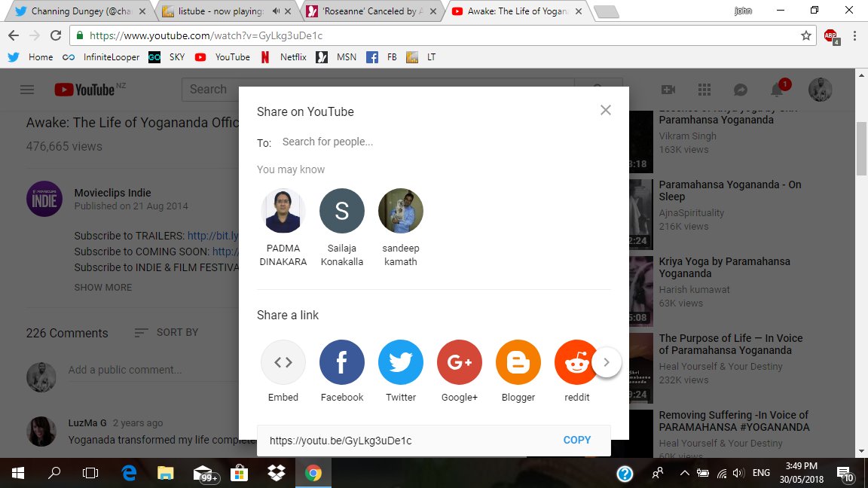Open the account avatar menu

tap(820, 90)
